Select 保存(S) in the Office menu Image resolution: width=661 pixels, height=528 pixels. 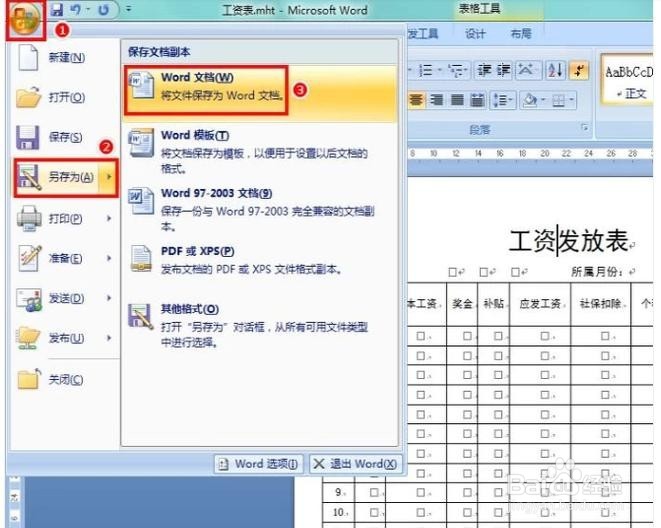[x=65, y=137]
